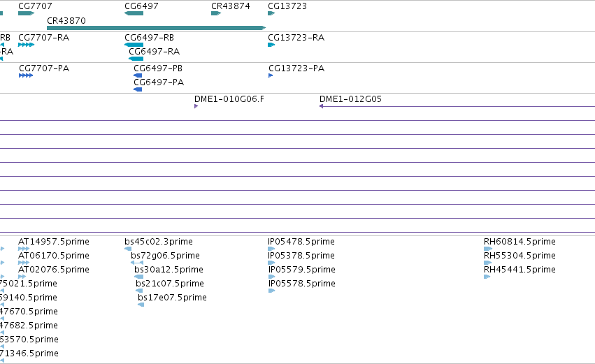Image resolution: width=595 pixels, height=364 pixels.
Task: Select EST IP05579.5prime
Action: (x=302, y=270)
